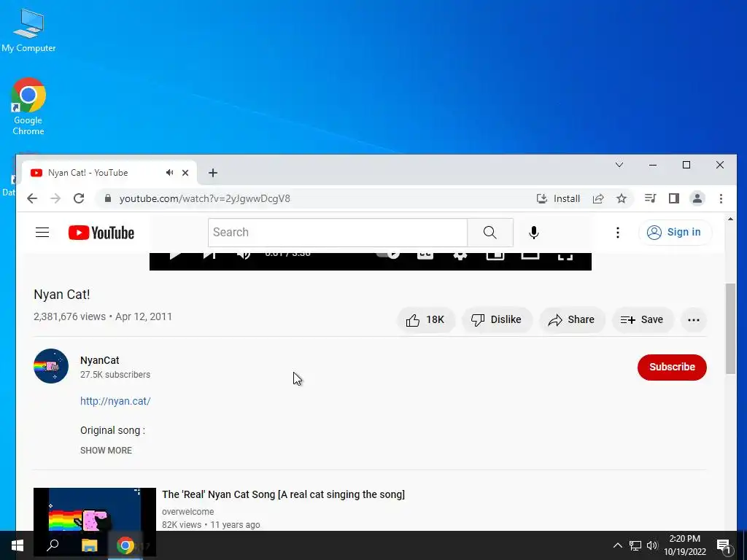Toggle Chrome side panel
The height and width of the screenshot is (560, 747).
(x=673, y=198)
